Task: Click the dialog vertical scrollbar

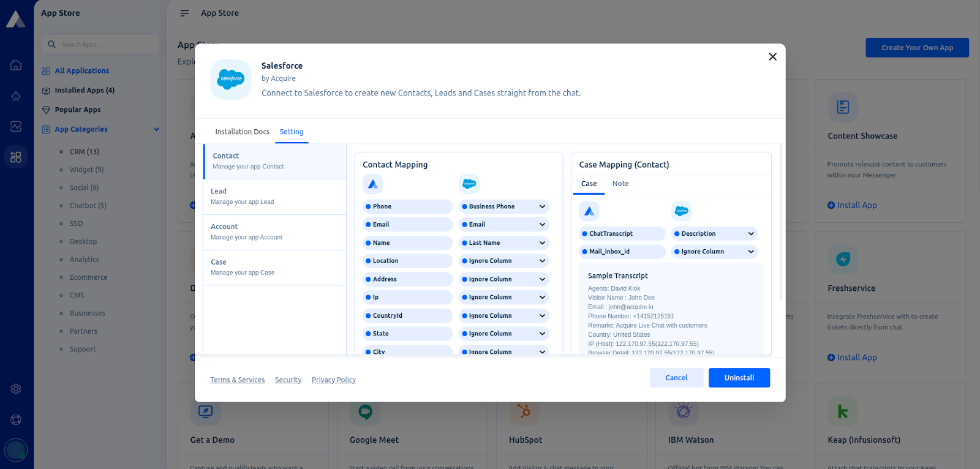Action: [781, 222]
